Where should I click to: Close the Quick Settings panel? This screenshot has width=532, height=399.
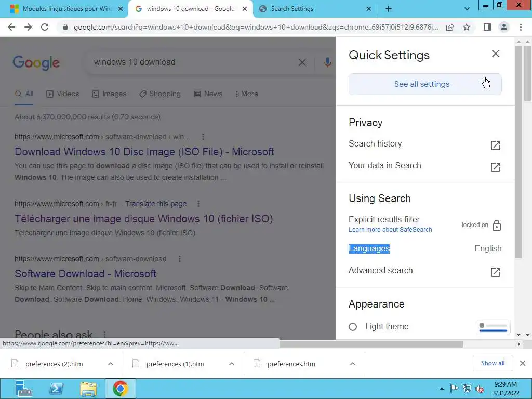click(495, 54)
